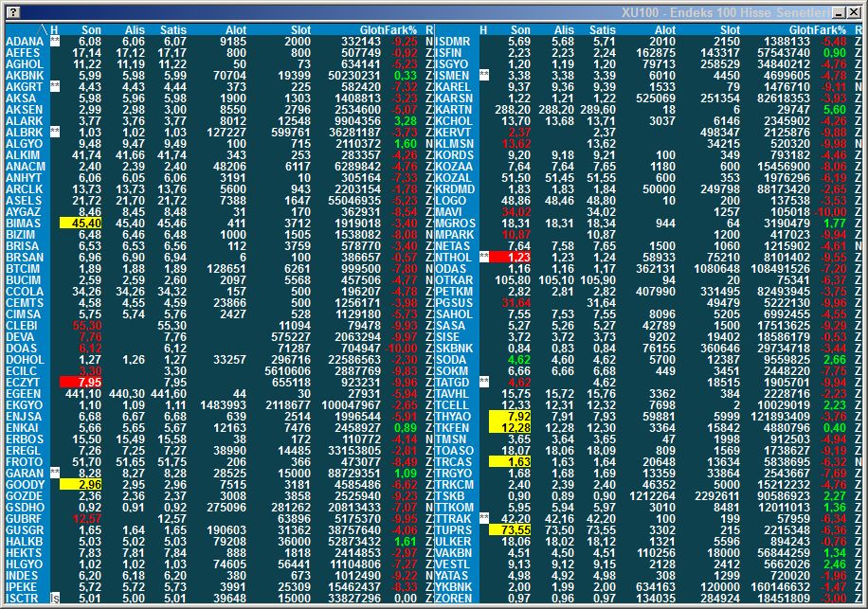
Task: Sort by Slot column in left table
Action: 300,30
